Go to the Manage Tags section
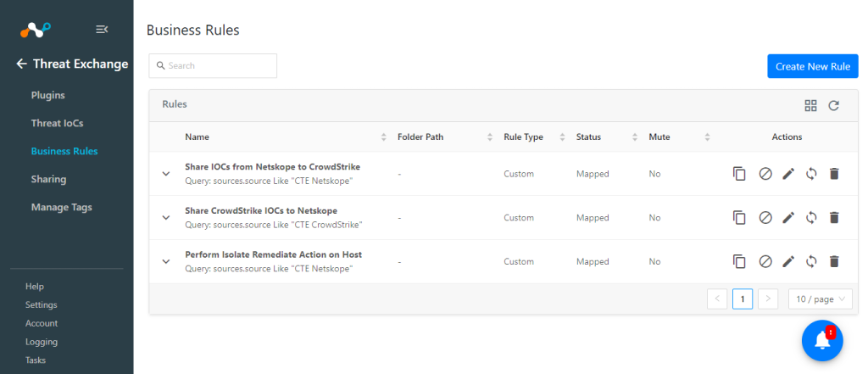This screenshot has width=868, height=374. point(61,207)
